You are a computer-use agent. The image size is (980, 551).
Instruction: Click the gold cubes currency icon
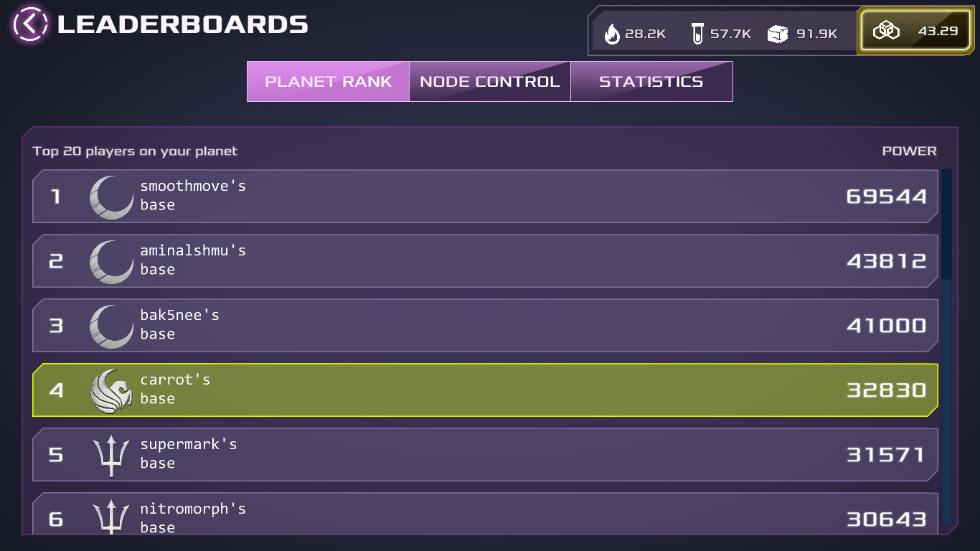[x=886, y=31]
